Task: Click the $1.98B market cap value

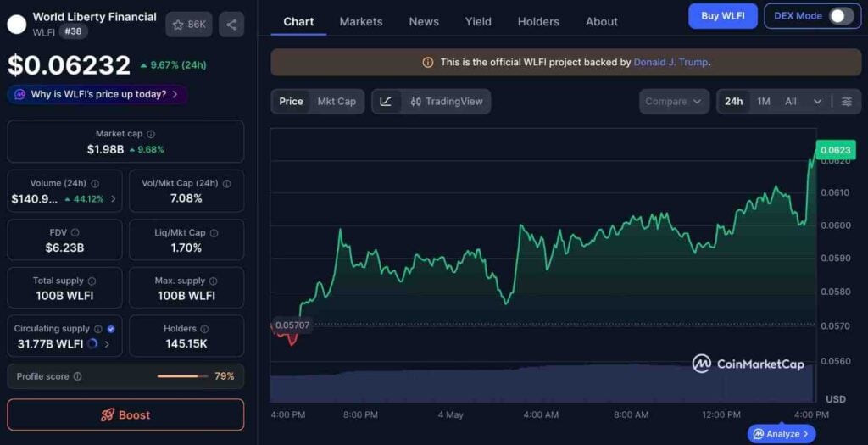Action: point(105,149)
